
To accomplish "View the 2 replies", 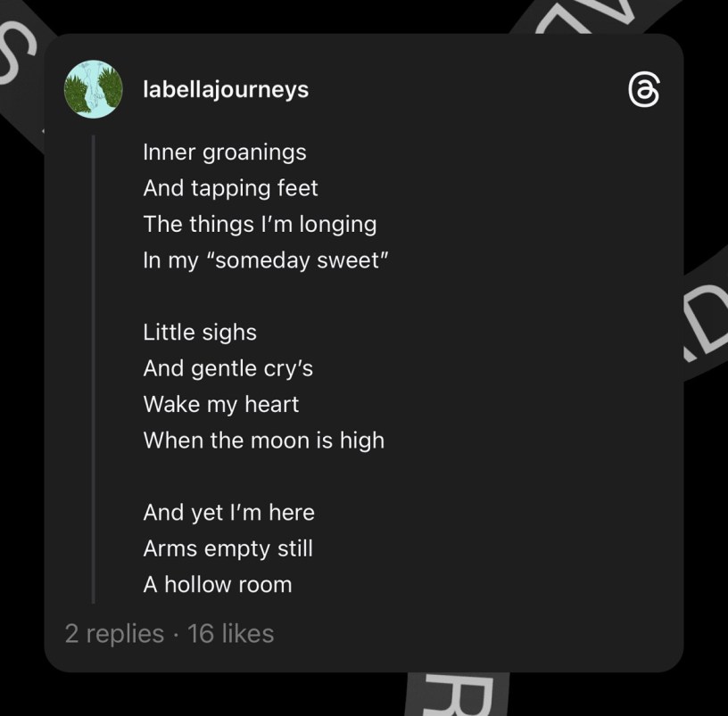I will [x=114, y=634].
